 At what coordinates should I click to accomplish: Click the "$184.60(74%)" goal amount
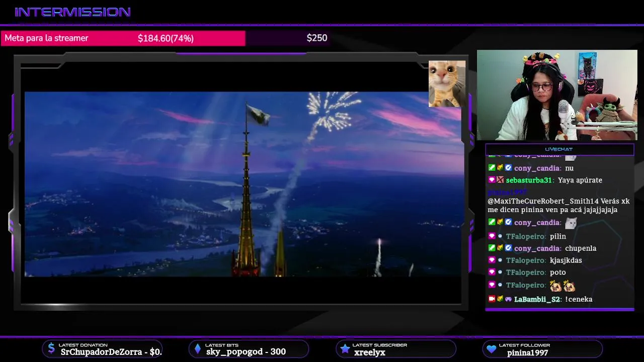pos(166,38)
